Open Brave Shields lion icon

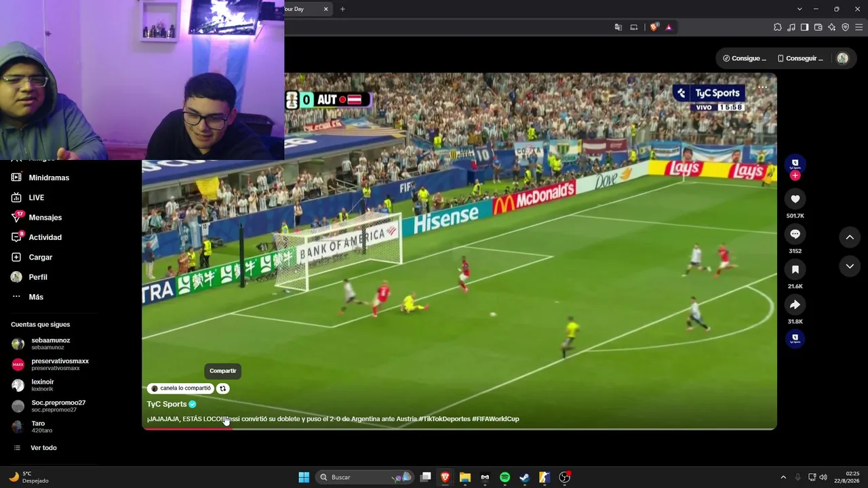[x=654, y=27]
